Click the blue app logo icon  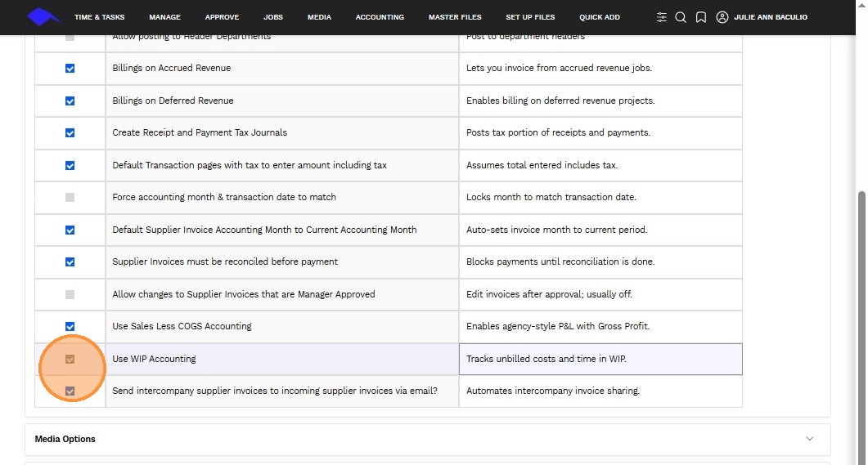43,16
